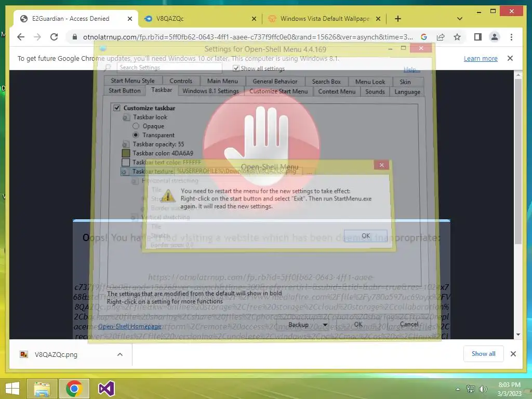Open the General Behavior tab

[275, 82]
